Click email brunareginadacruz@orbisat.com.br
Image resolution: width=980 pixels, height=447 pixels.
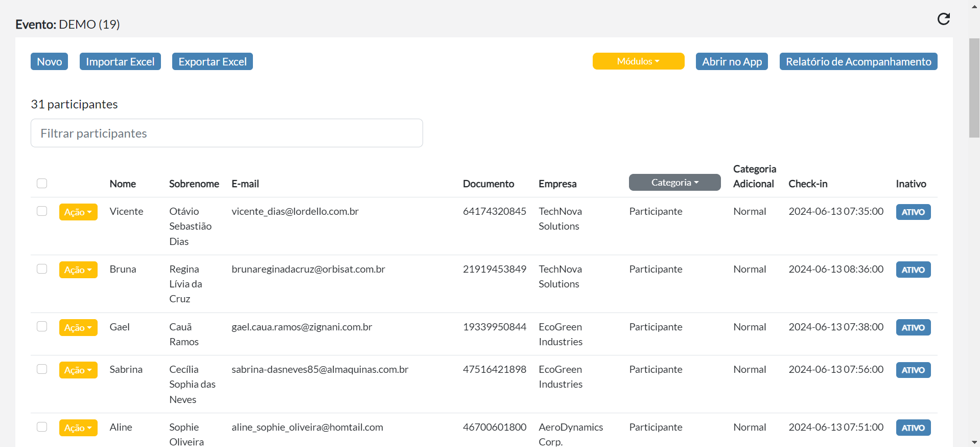click(308, 269)
